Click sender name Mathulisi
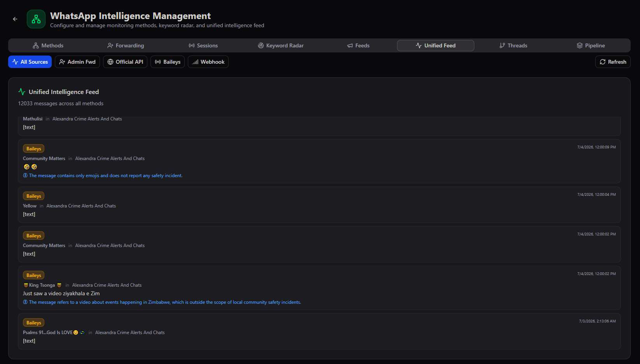This screenshot has height=364, width=640. [x=33, y=119]
